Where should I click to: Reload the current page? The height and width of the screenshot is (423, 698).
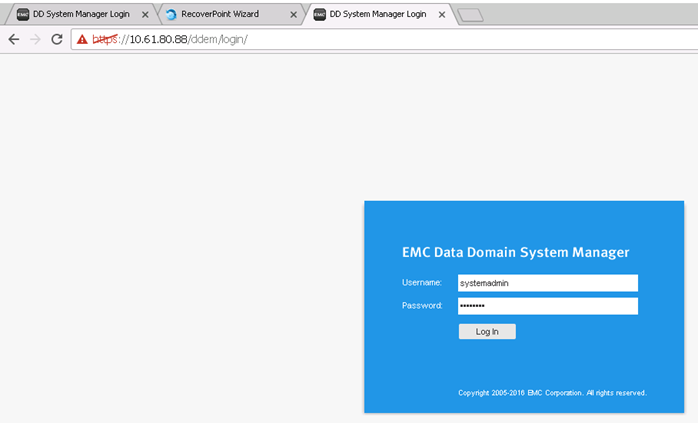click(x=57, y=39)
